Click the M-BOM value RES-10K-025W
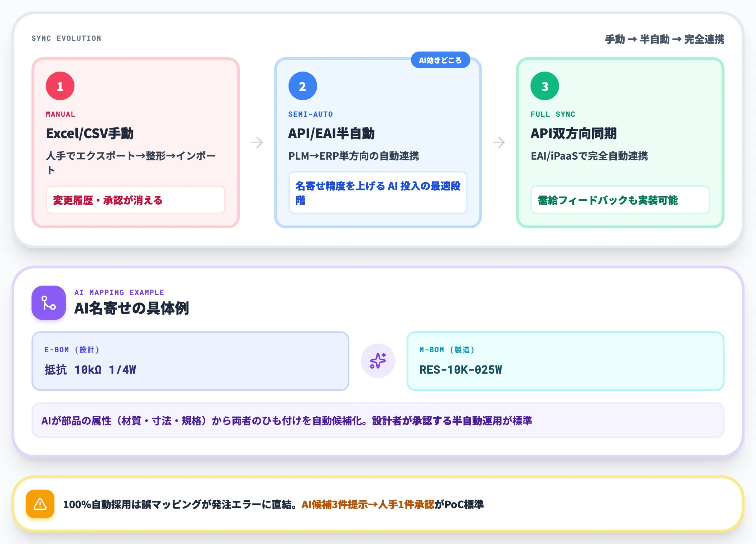This screenshot has height=544, width=756. point(461,370)
